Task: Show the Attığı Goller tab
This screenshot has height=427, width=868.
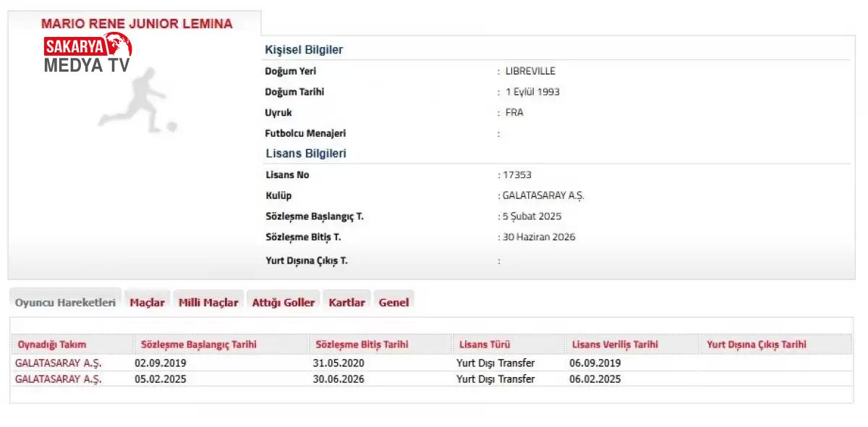Action: (x=283, y=303)
